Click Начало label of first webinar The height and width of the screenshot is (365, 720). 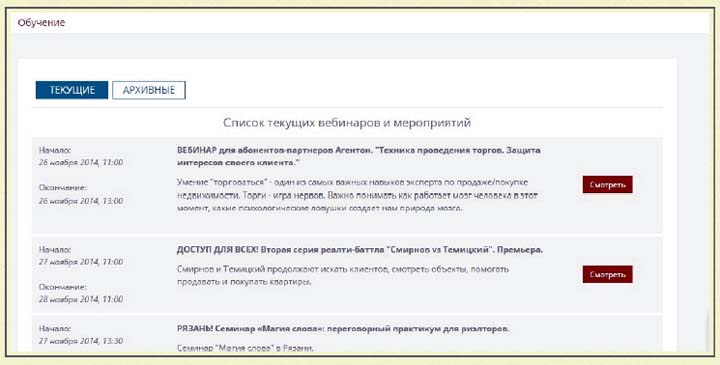55,150
